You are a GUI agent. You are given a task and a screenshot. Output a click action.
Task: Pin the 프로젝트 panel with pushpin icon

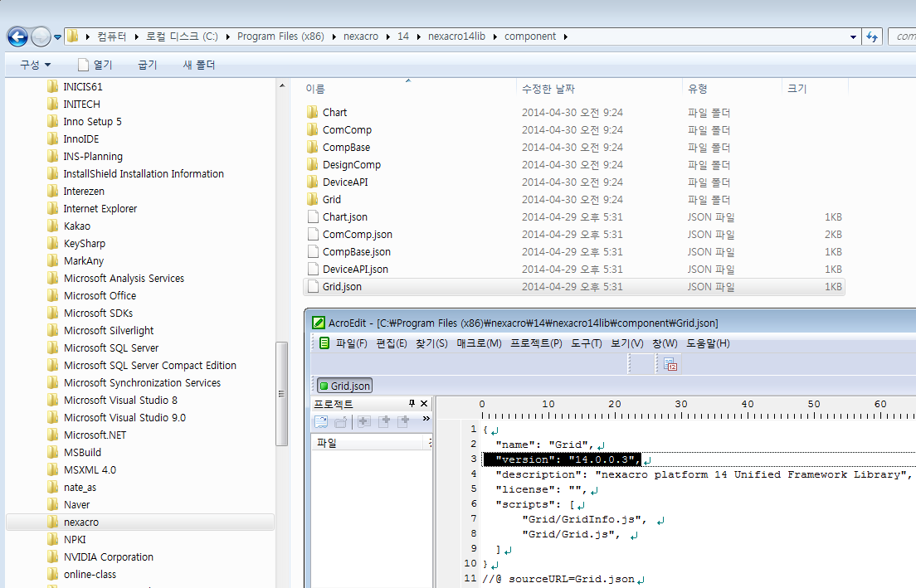pyautogui.click(x=412, y=404)
